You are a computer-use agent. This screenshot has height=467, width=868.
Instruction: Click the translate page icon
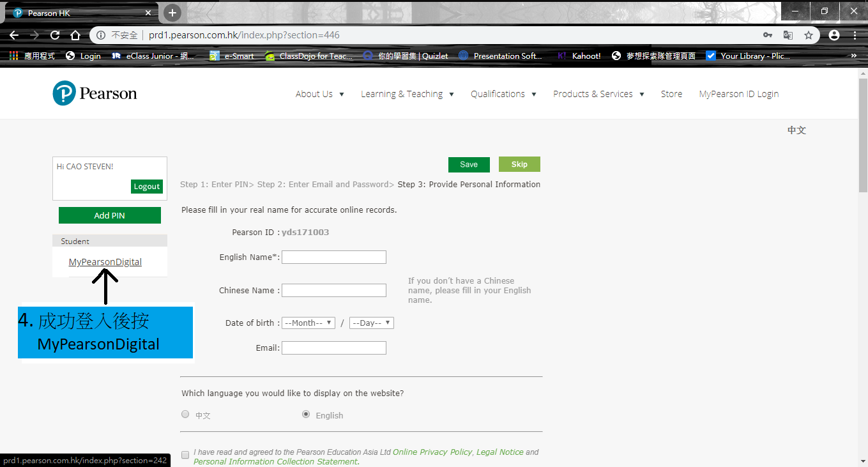click(788, 35)
